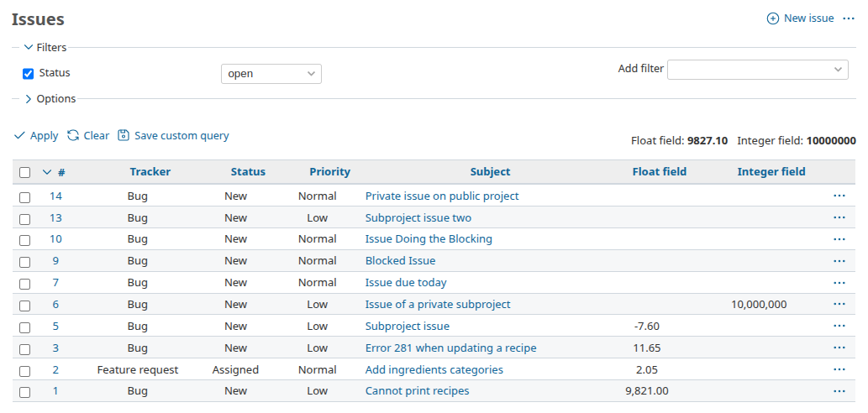Click the Save custom query icon
868x413 pixels.
(124, 135)
